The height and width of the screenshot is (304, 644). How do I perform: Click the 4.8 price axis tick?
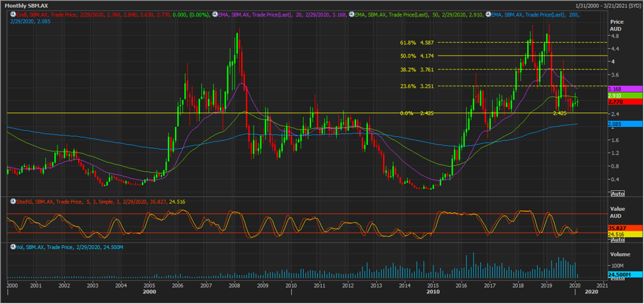[x=614, y=36]
